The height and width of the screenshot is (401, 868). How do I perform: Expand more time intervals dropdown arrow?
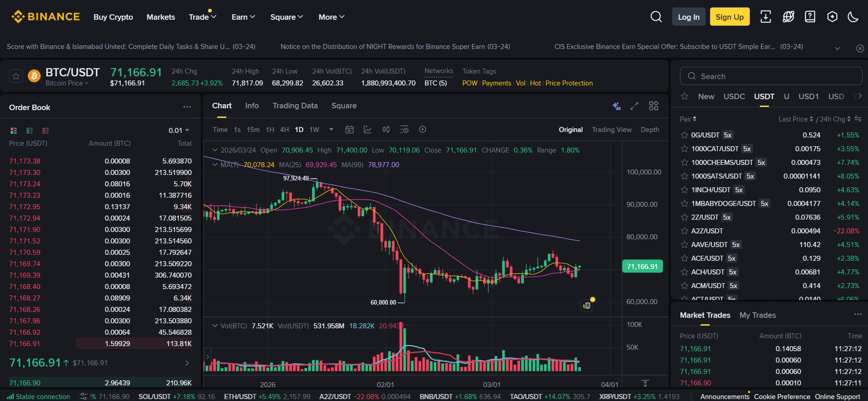331,130
